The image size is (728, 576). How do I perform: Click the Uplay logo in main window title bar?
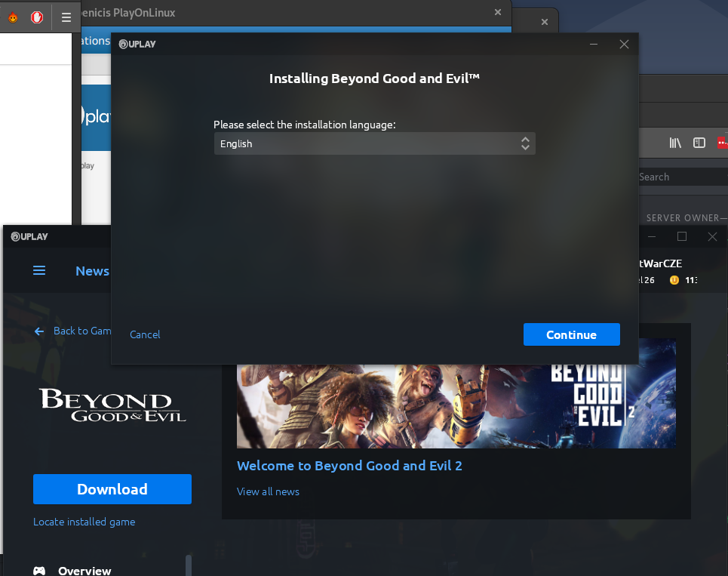point(29,236)
